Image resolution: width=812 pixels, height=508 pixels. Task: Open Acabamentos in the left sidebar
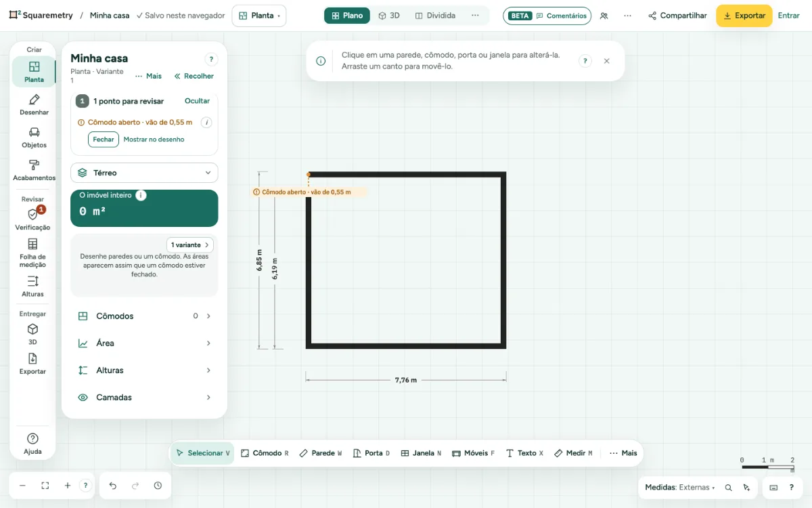coord(34,170)
